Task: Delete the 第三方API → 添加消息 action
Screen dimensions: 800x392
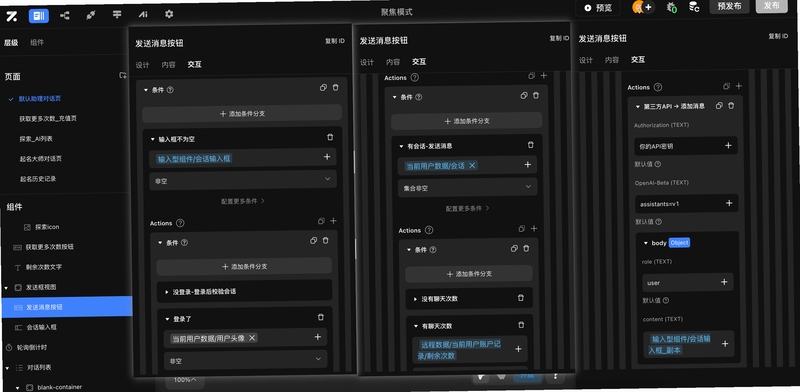Action: pos(731,105)
